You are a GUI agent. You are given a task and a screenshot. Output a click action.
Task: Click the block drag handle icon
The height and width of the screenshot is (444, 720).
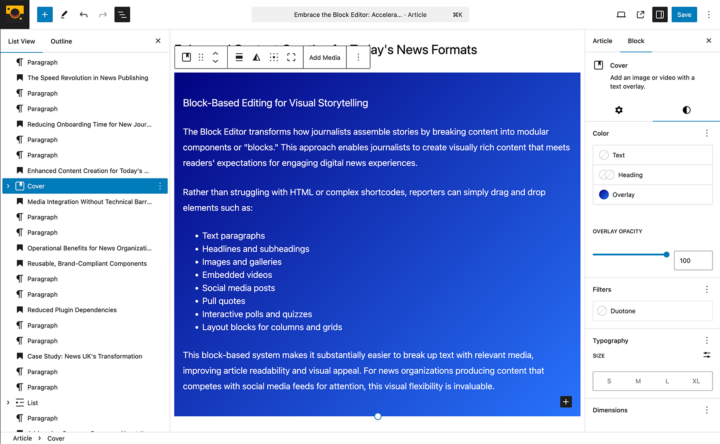(201, 57)
